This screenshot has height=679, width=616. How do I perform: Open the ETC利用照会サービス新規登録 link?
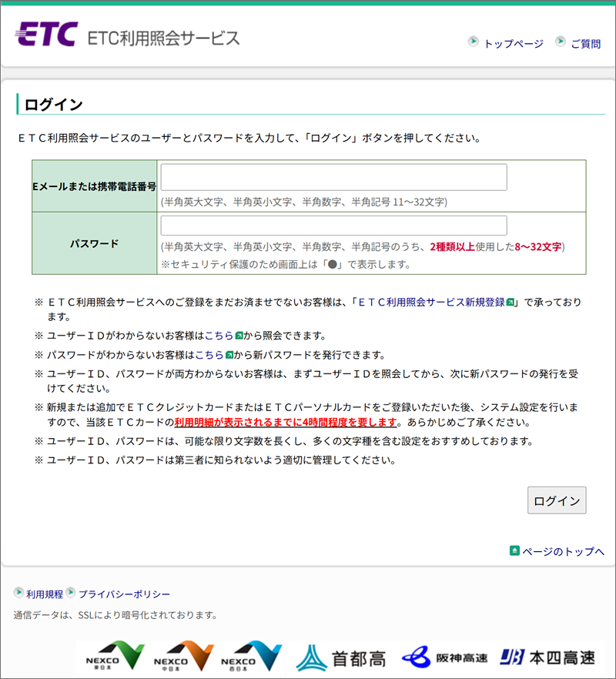point(431,303)
